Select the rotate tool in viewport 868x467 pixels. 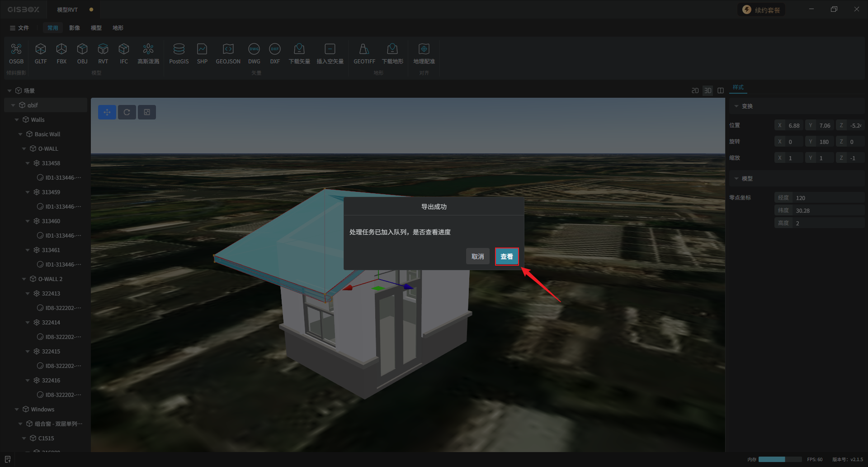tap(127, 112)
